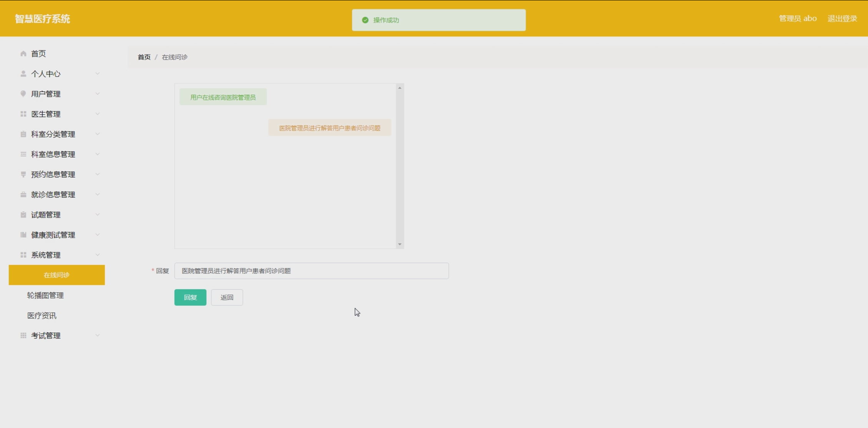This screenshot has width=868, height=428.
Task: Click the chat scrollbar down arrow
Action: 400,244
